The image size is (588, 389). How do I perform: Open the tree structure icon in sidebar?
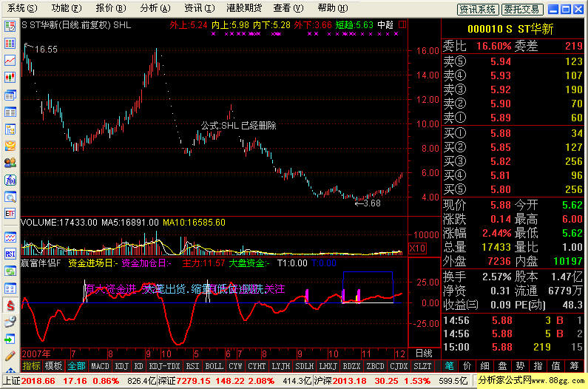(x=10, y=129)
